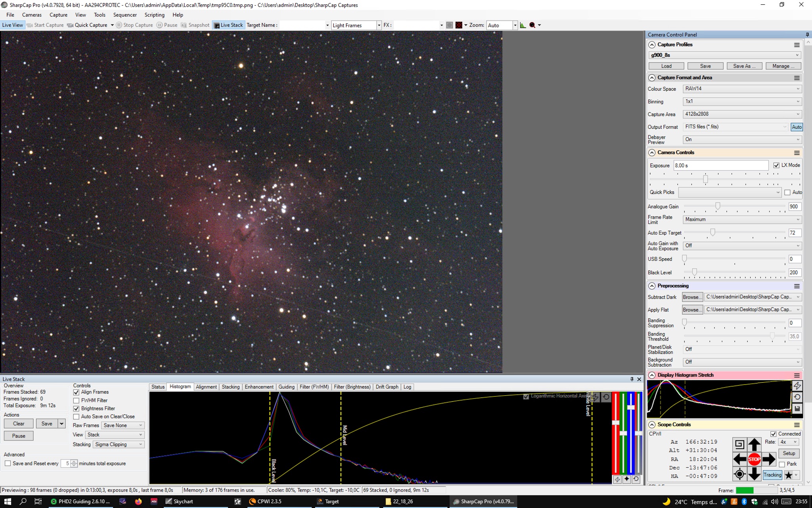The height and width of the screenshot is (508, 812).
Task: Reset the live stack histogram stretch
Action: click(x=606, y=397)
